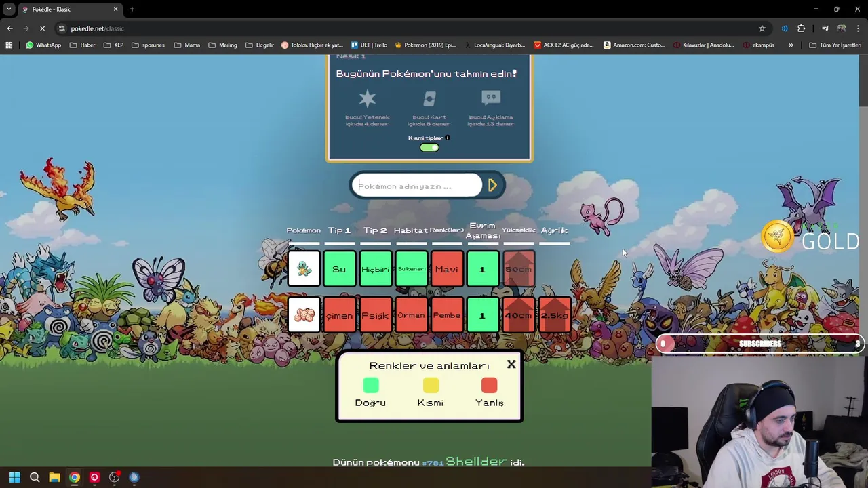Image resolution: width=868 pixels, height=488 pixels.
Task: Open File Explorer from the taskbar
Action: coord(54,477)
